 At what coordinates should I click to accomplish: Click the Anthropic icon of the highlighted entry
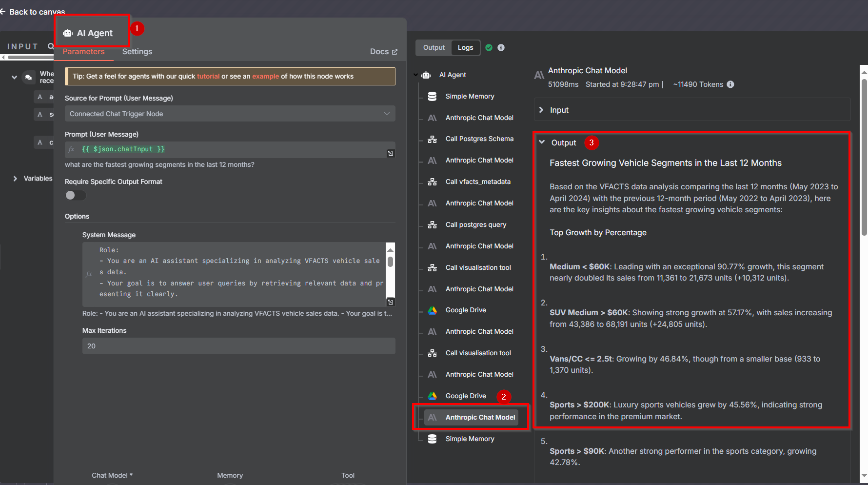433,418
